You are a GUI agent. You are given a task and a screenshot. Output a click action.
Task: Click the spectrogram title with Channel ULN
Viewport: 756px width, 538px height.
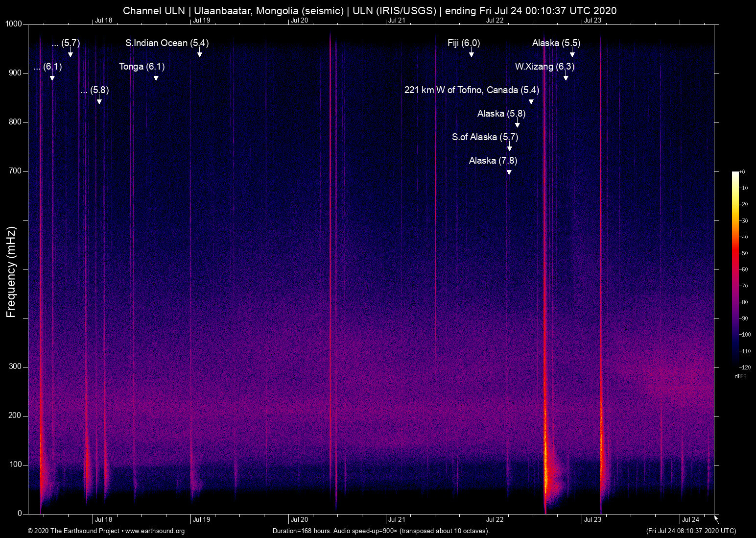click(x=369, y=11)
